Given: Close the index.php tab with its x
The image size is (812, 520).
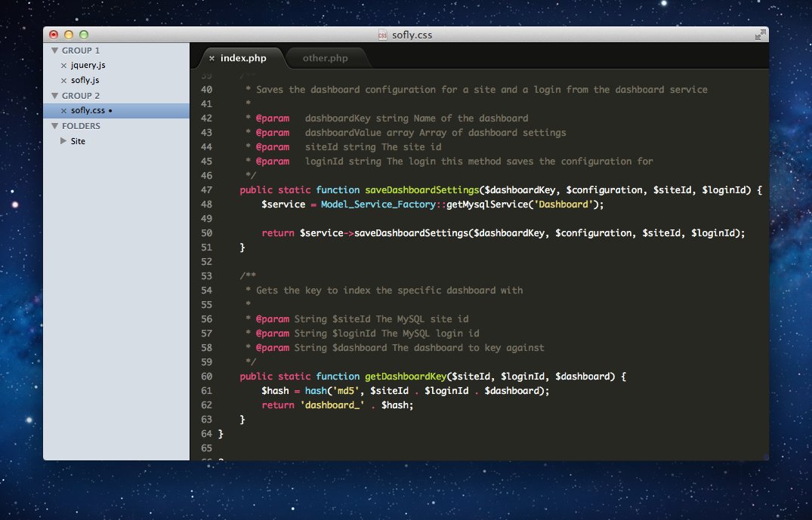Looking at the screenshot, I should [x=211, y=58].
